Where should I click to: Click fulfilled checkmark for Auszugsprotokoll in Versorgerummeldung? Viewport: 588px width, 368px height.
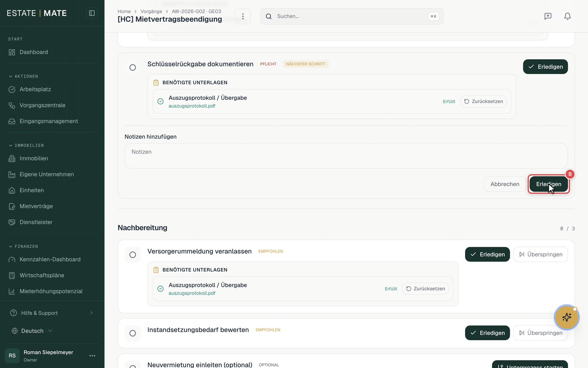[160, 289]
